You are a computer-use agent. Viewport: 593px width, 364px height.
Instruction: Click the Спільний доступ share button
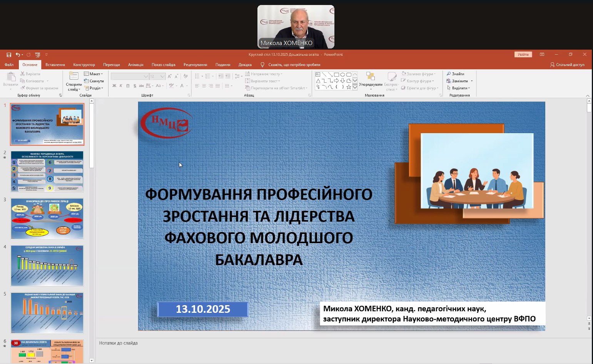[x=567, y=65]
